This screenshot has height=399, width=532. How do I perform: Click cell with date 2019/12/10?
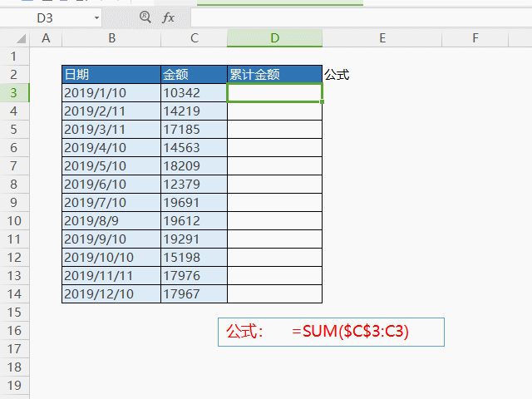click(x=111, y=293)
